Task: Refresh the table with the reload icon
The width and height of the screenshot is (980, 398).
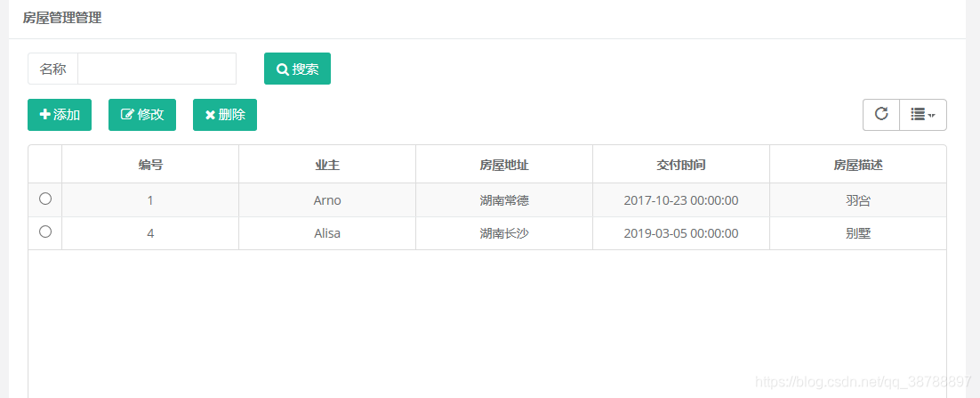Action: (881, 115)
